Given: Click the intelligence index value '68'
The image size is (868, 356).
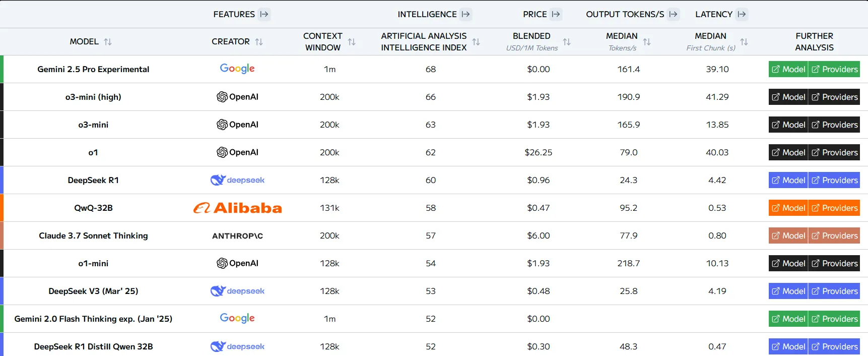Looking at the screenshot, I should (x=431, y=69).
